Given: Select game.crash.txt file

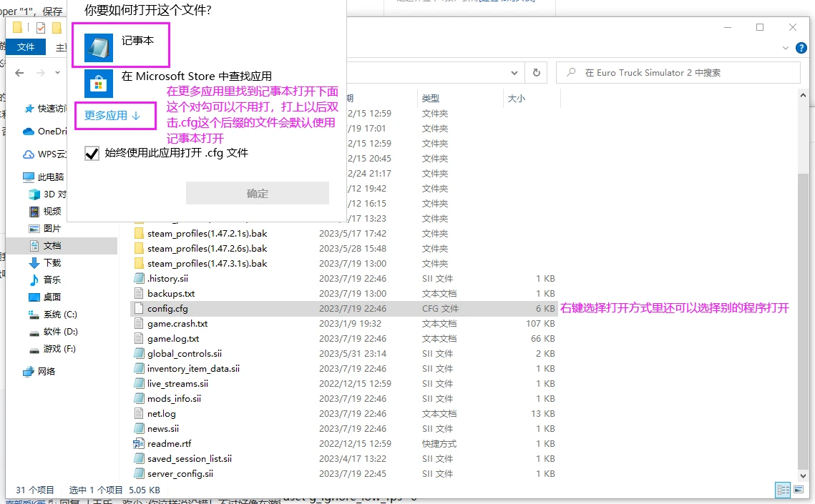Looking at the screenshot, I should click(177, 324).
